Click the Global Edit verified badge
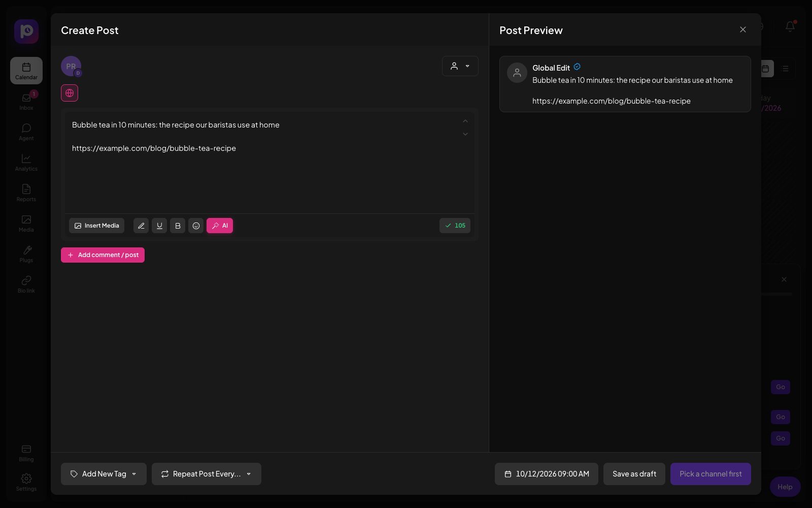Image resolution: width=812 pixels, height=508 pixels. [577, 67]
